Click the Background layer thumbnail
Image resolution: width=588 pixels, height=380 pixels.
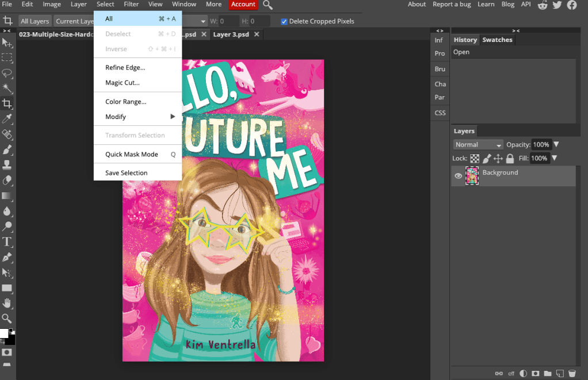point(472,176)
